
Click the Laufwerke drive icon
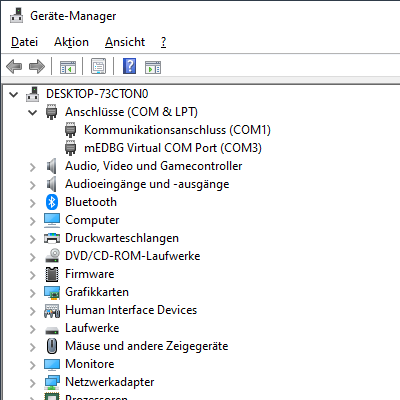pos(52,330)
